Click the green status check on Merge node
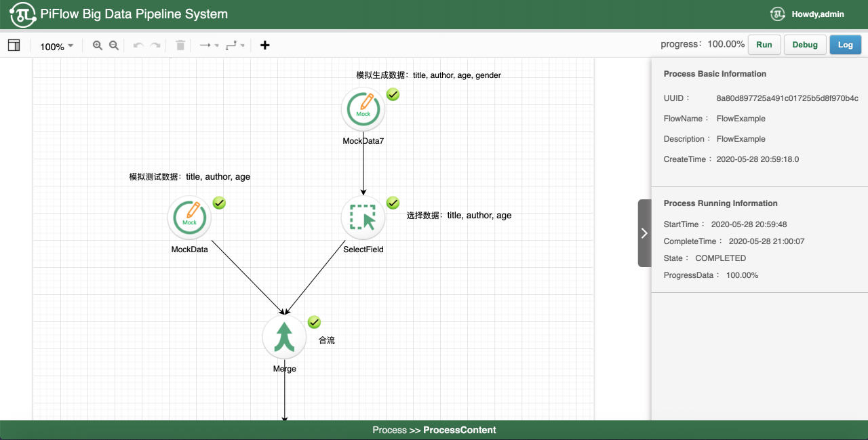The width and height of the screenshot is (868, 440). click(314, 322)
